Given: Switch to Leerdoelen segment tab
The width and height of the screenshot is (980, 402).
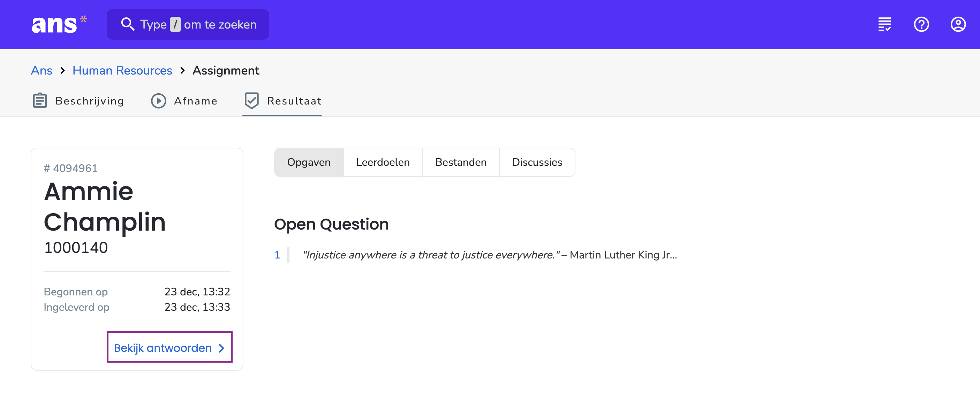Looking at the screenshot, I should (383, 162).
